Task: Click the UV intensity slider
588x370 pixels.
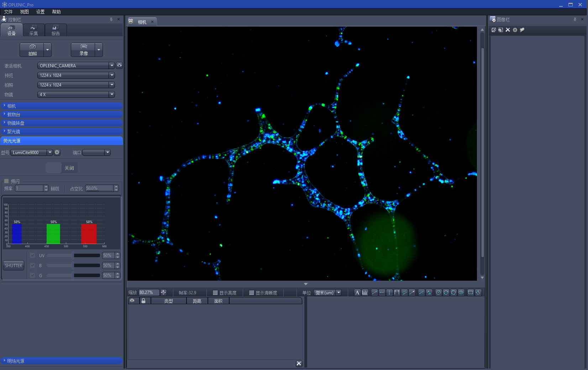Action: pyautogui.click(x=73, y=255)
